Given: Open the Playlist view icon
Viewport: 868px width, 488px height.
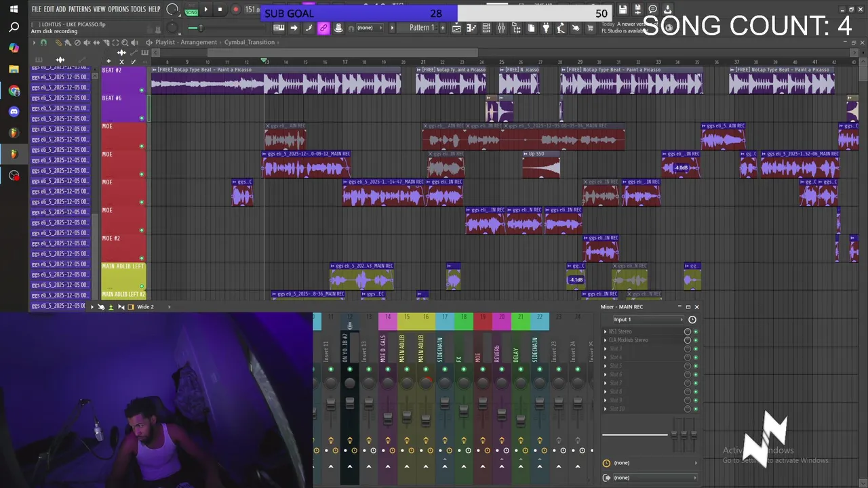Looking at the screenshot, I should pos(456,28).
